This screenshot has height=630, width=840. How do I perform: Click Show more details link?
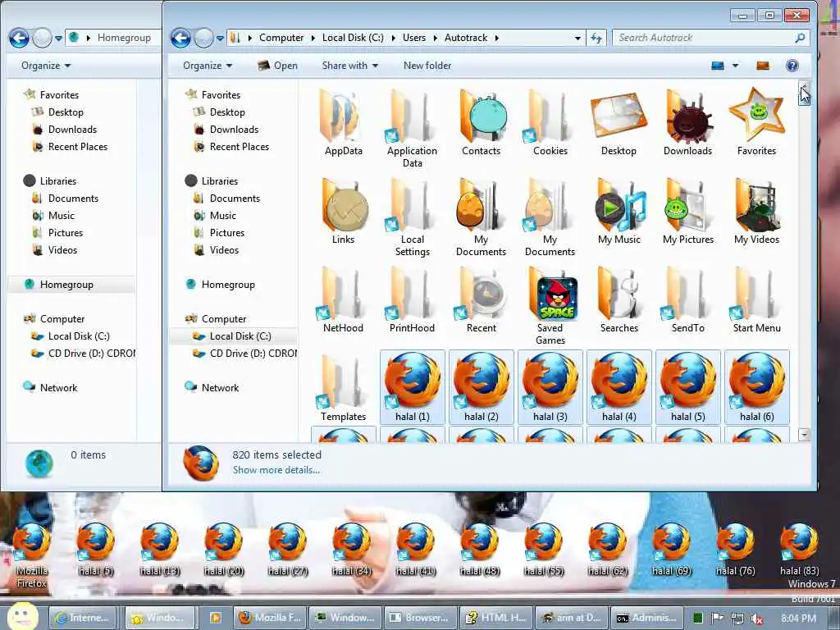(276, 470)
